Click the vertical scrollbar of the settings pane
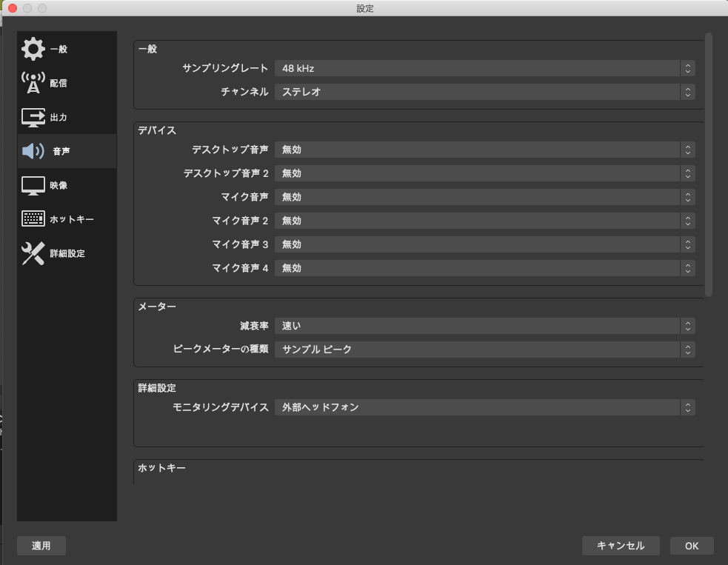The width and height of the screenshot is (728, 565). [708, 164]
